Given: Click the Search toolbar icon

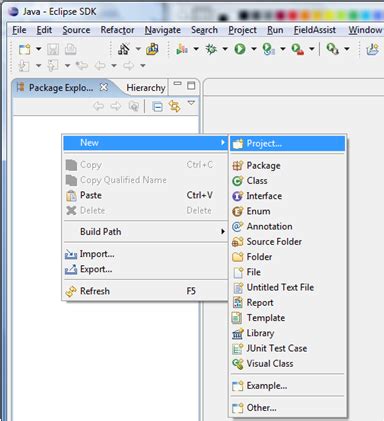Looking at the screenshot, I should click(332, 49).
